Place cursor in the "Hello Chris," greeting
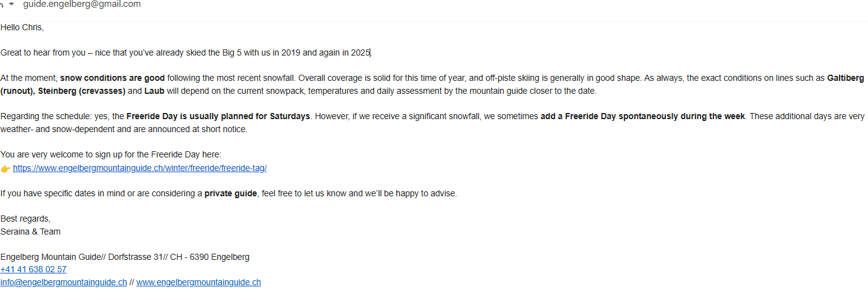The width and height of the screenshot is (868, 300). coord(22,27)
